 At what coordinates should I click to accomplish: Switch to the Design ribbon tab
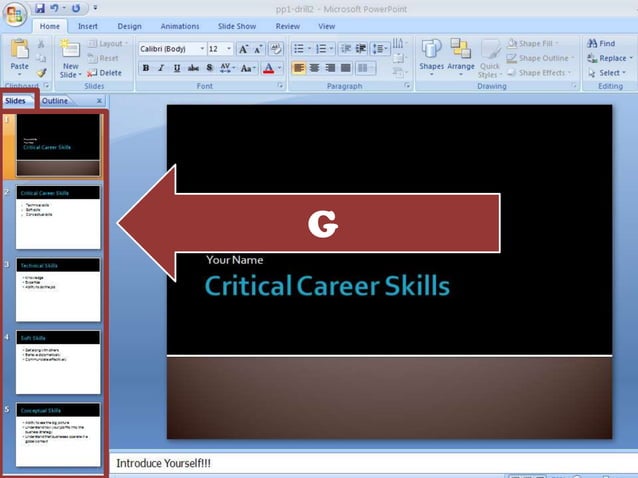click(x=129, y=26)
